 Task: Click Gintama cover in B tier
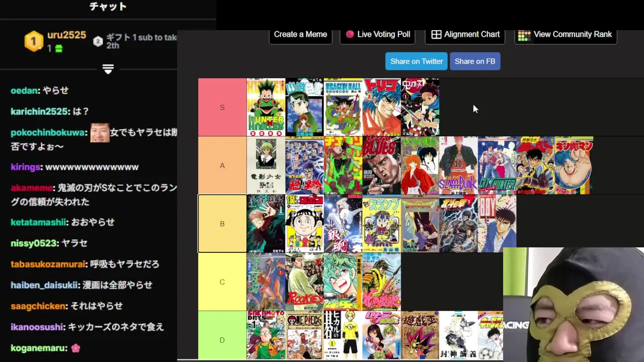pos(343,224)
